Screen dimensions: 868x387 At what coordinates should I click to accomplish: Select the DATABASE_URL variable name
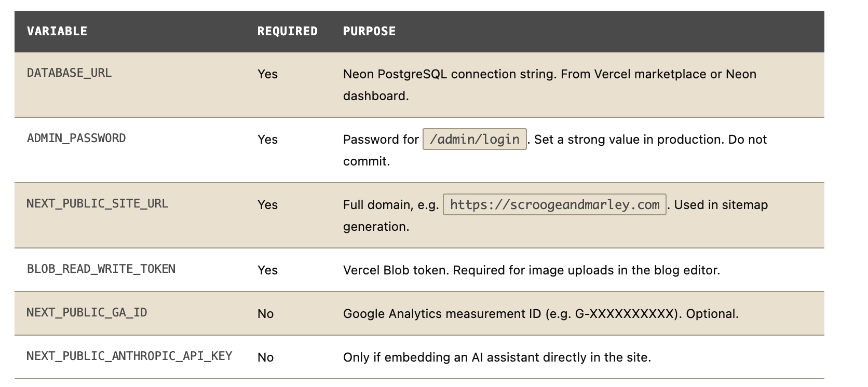[69, 73]
